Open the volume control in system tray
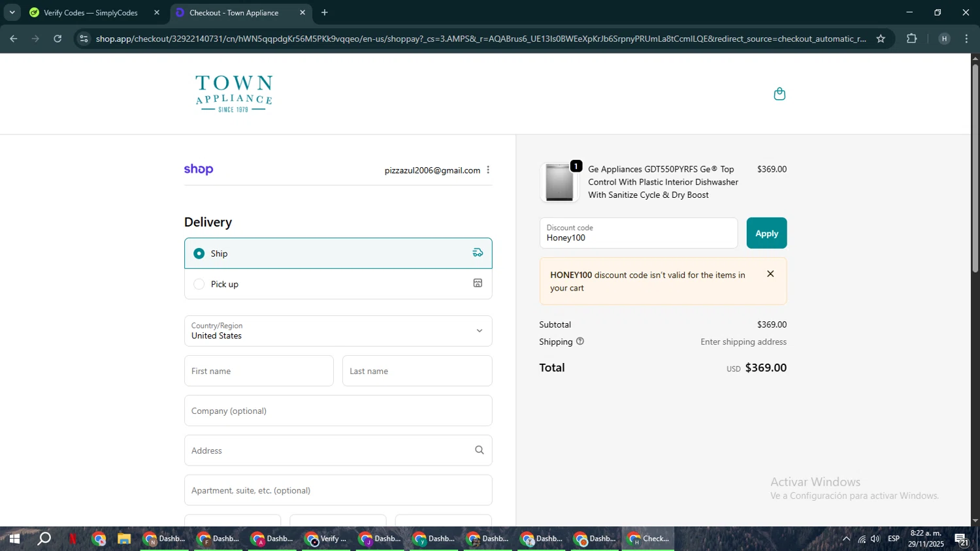Image resolution: width=980 pixels, height=551 pixels. (x=875, y=539)
